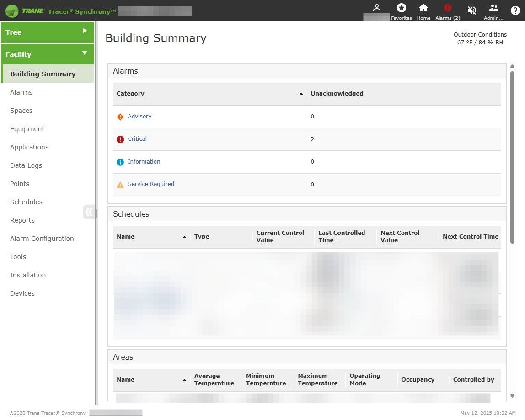Open Points page
The image size is (525, 420).
click(x=19, y=183)
